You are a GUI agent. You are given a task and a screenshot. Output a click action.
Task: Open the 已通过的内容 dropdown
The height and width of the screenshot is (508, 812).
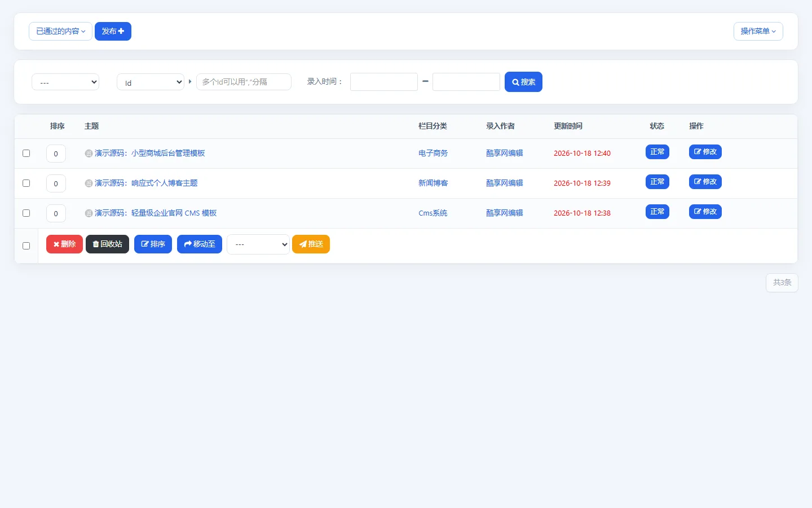(60, 32)
